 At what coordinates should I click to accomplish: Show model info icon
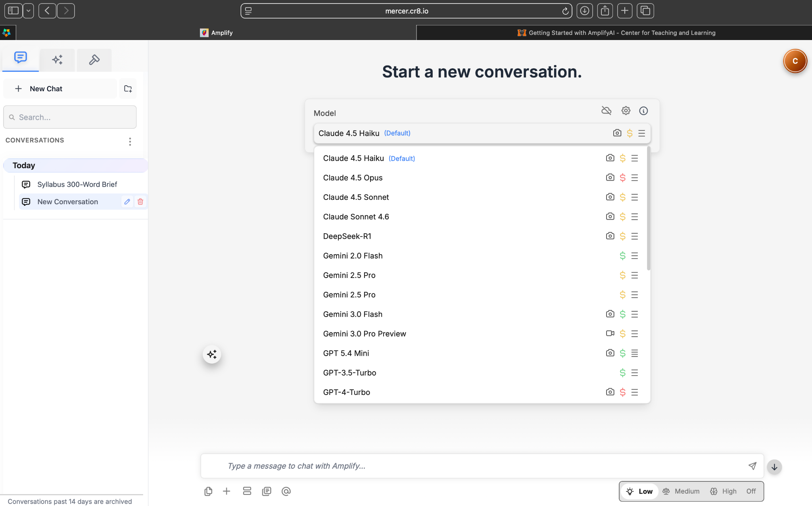643,111
